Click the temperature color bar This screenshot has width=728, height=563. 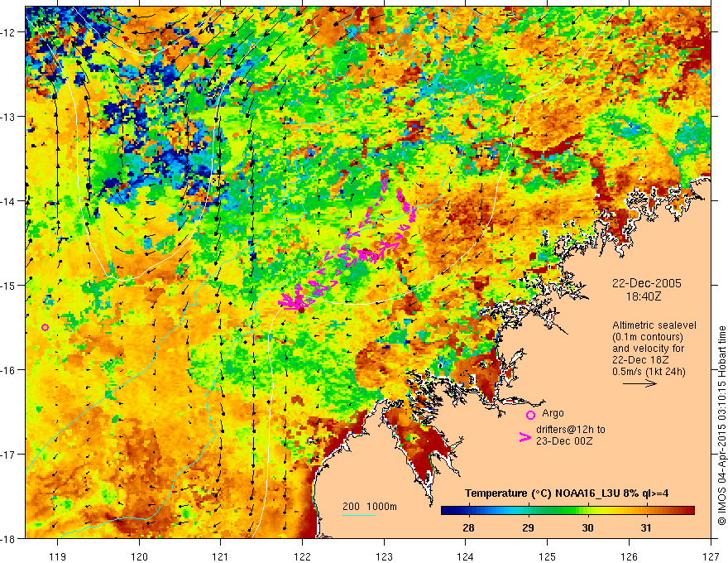[568, 511]
